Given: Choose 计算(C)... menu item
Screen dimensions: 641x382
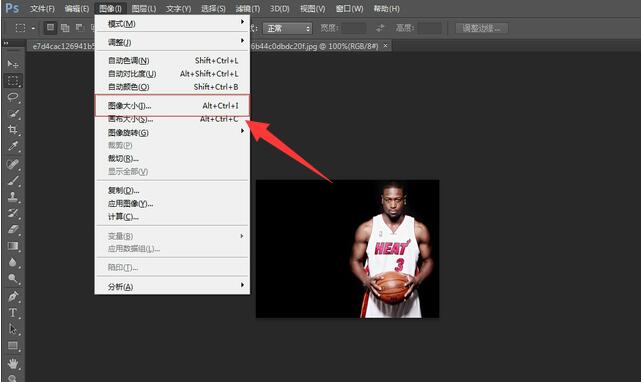Looking at the screenshot, I should coord(172,216).
